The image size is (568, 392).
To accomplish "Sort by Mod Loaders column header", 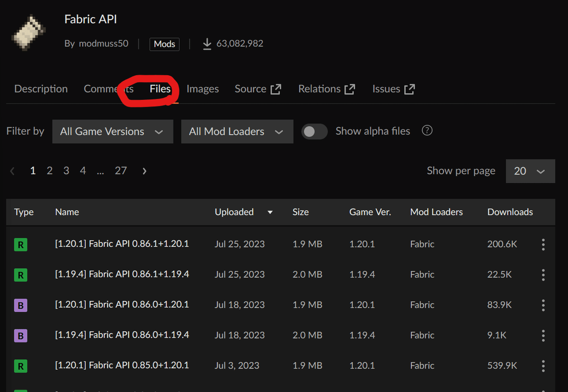I will pyautogui.click(x=436, y=212).
